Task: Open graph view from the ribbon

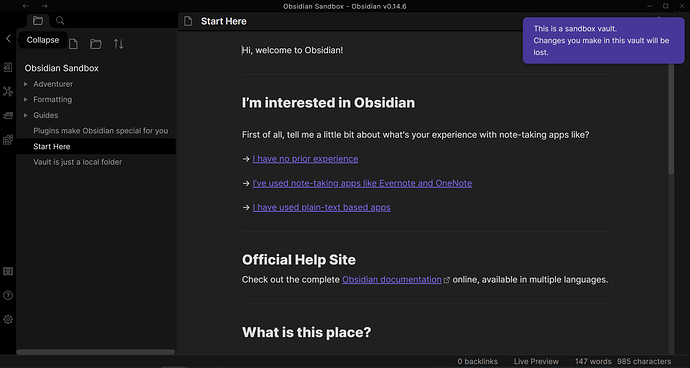Action: (x=8, y=92)
